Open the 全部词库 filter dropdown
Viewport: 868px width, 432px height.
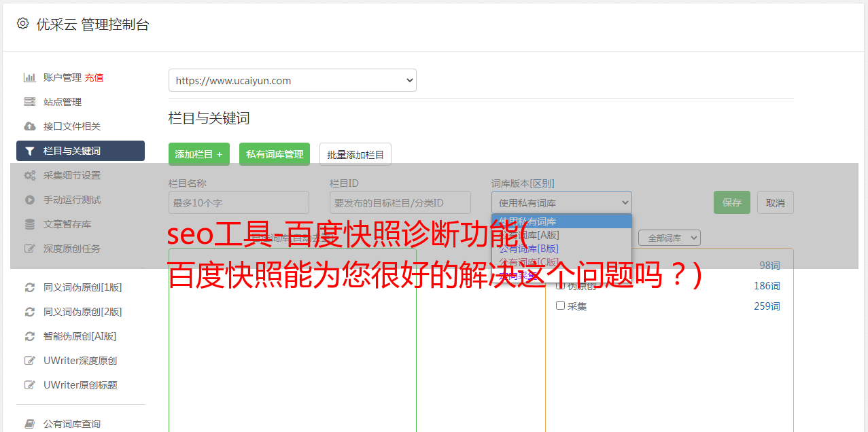670,238
